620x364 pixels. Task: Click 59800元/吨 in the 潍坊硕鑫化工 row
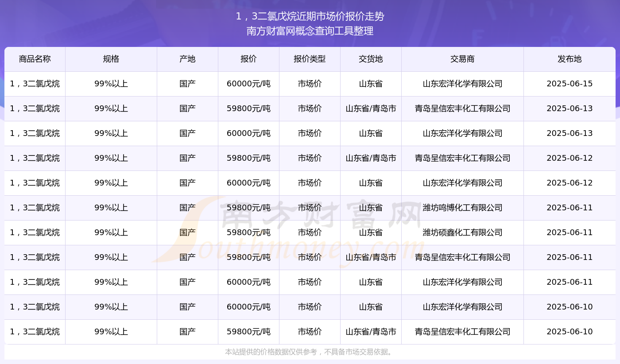pos(248,232)
